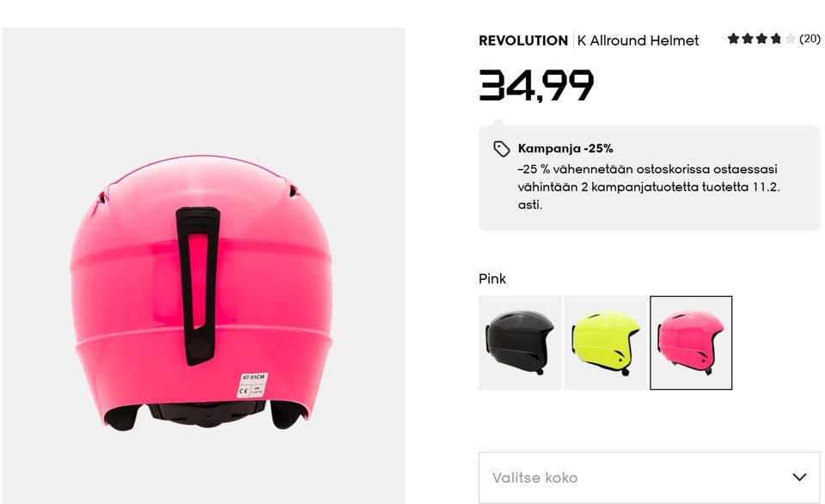Click the 34,99 price
The width and height of the screenshot is (825, 504).
coord(535,86)
